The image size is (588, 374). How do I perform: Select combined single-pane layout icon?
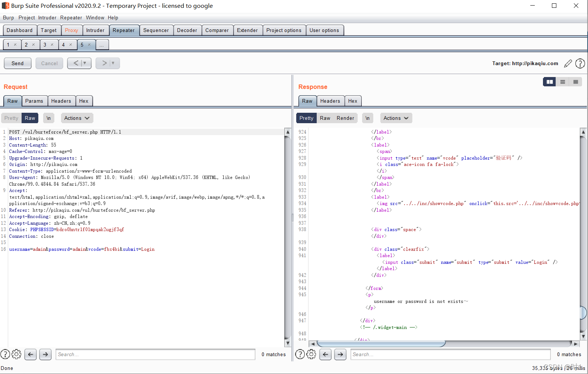(576, 82)
